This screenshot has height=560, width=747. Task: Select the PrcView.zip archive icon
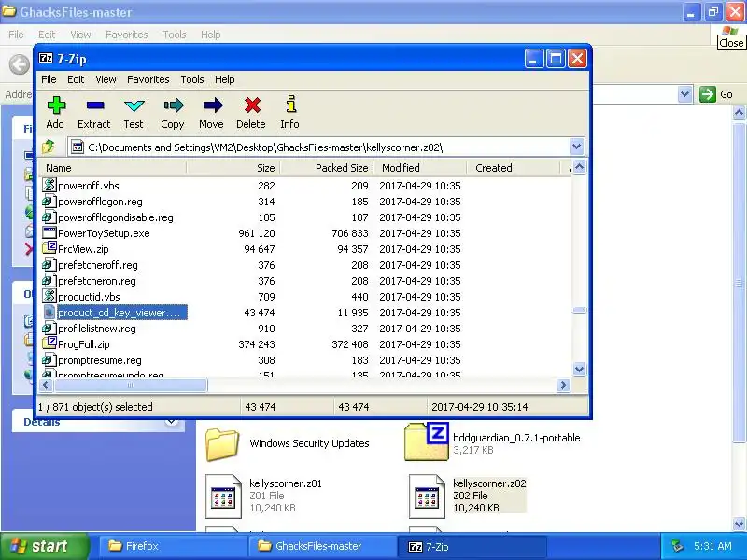pos(49,248)
